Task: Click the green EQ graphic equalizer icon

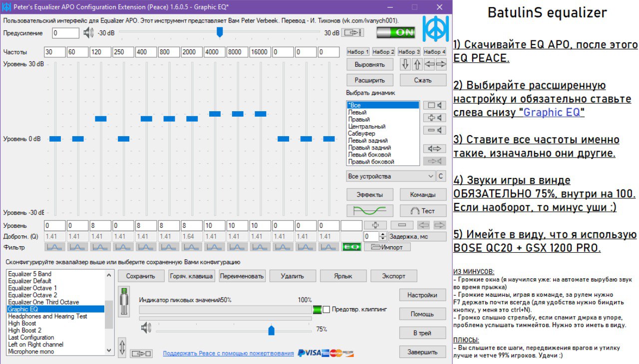Action: 351,247
